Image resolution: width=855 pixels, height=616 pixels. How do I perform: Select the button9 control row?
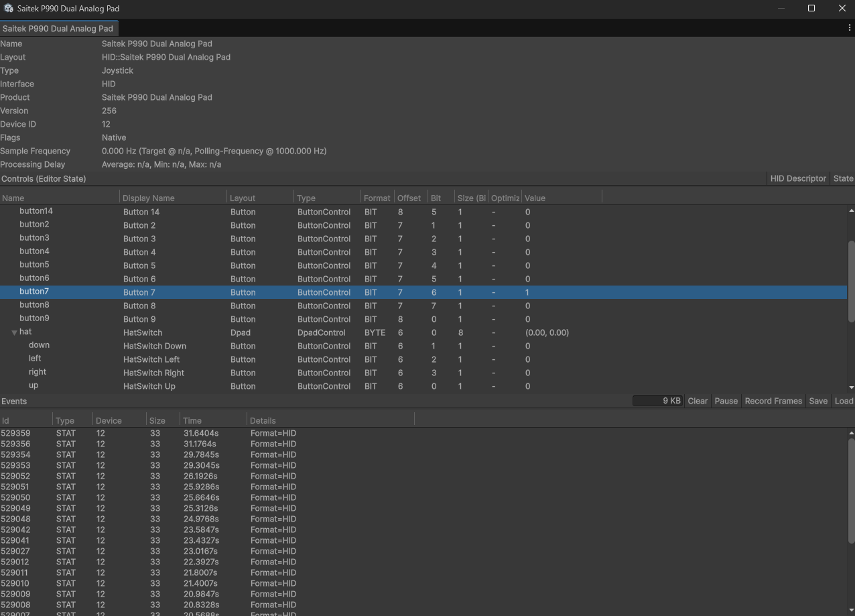coord(423,319)
